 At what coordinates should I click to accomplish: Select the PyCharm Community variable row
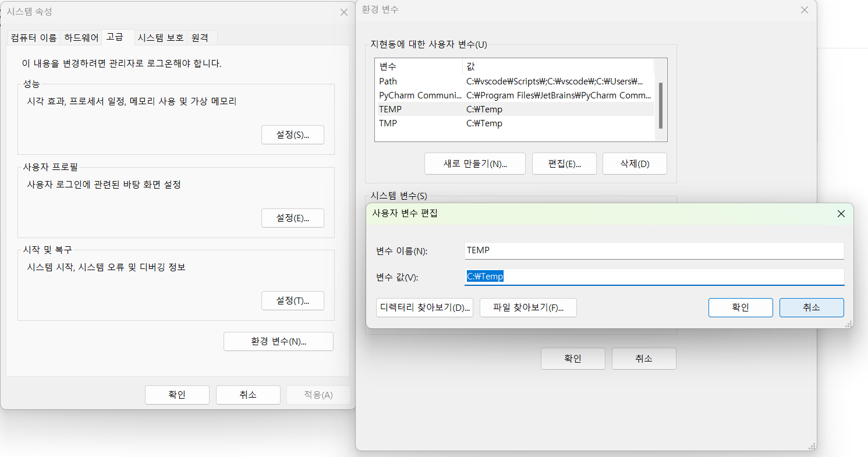[x=515, y=95]
